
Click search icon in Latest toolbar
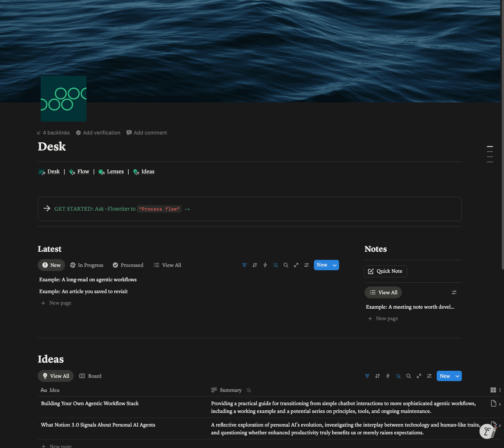286,265
